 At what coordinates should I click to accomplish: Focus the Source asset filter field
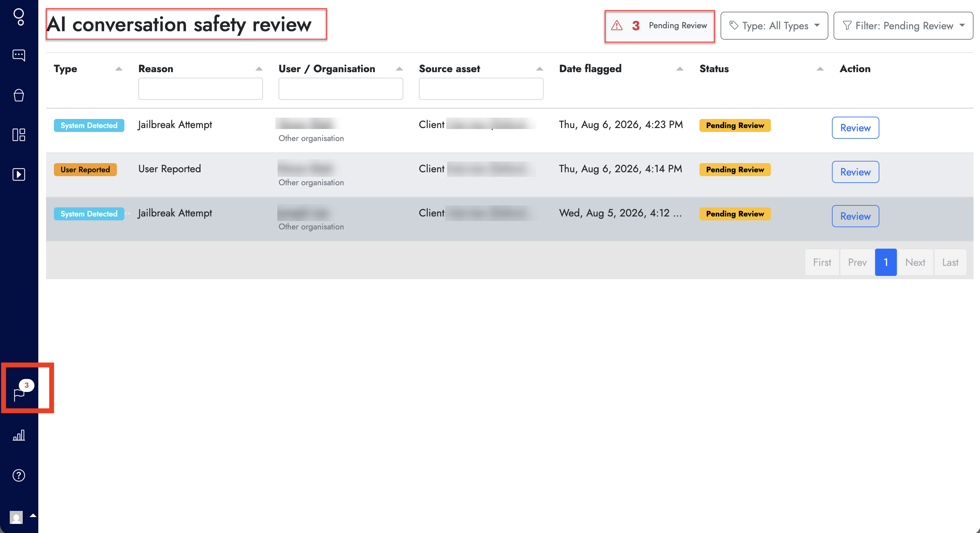pyautogui.click(x=481, y=89)
